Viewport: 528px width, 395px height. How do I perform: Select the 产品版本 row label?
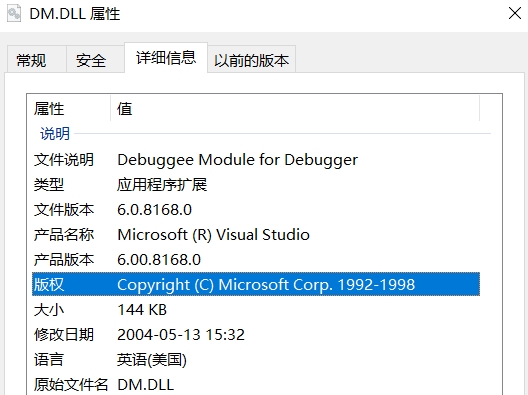(64, 260)
